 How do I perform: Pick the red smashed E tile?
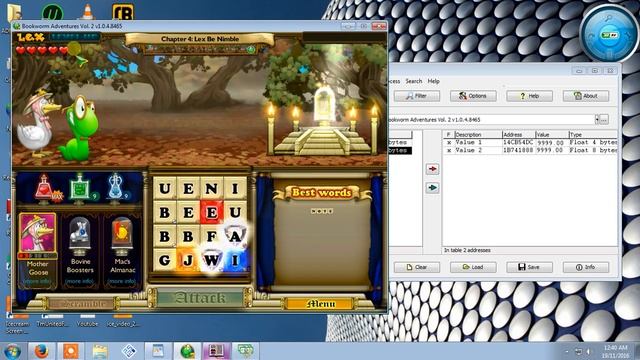(x=211, y=212)
